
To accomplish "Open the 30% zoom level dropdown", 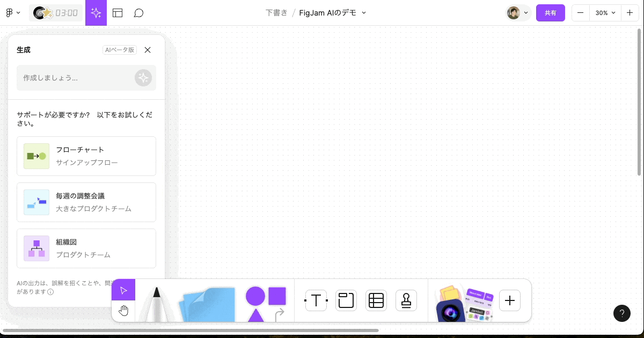I will [605, 12].
